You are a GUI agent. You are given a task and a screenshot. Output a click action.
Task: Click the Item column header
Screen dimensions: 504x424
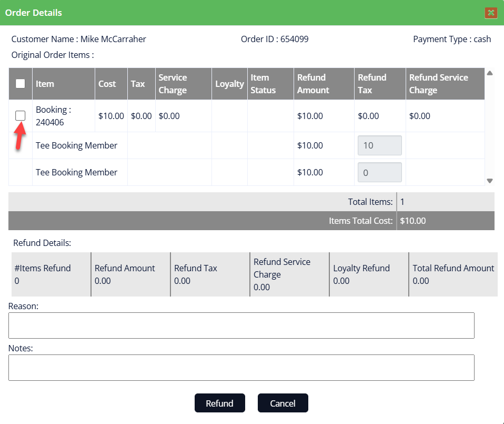(x=45, y=84)
